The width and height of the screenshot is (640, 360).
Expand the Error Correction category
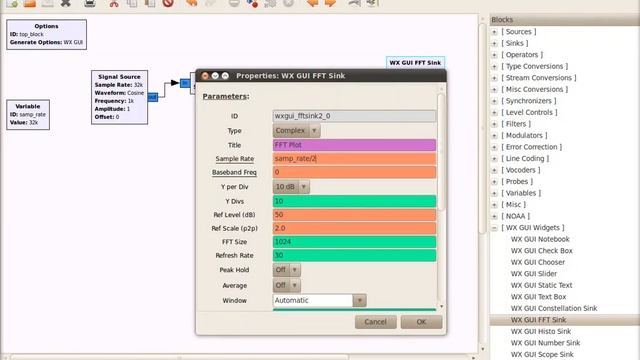click(494, 147)
